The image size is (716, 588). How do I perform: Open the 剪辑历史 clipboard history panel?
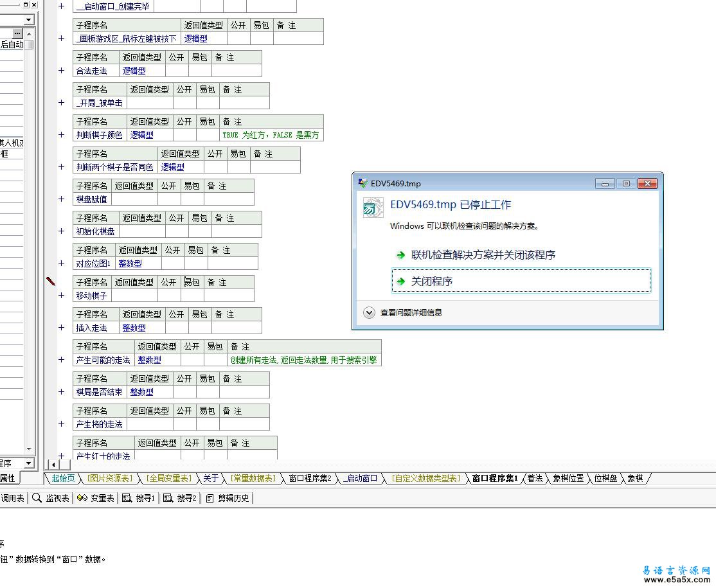[x=229, y=497]
